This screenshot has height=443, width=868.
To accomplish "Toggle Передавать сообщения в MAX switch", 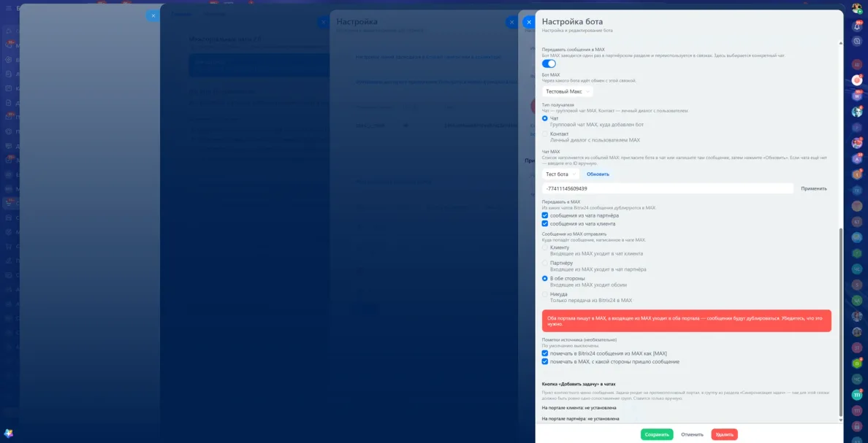I will point(549,63).
